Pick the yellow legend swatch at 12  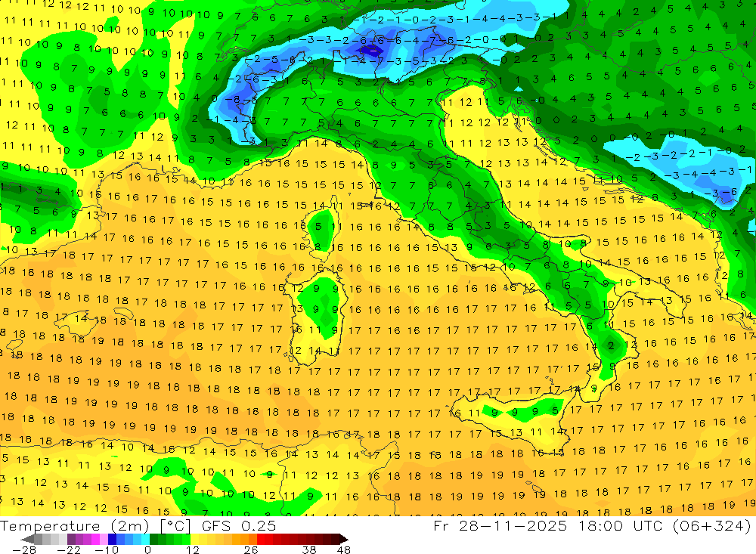click(195, 539)
